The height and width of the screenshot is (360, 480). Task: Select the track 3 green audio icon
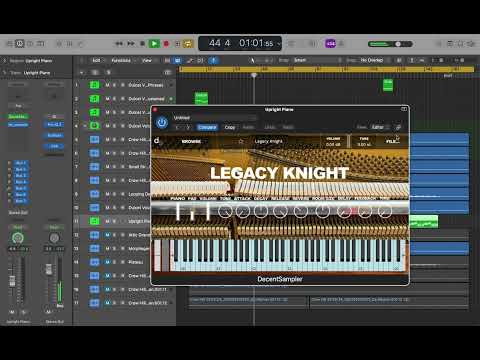pos(95,112)
